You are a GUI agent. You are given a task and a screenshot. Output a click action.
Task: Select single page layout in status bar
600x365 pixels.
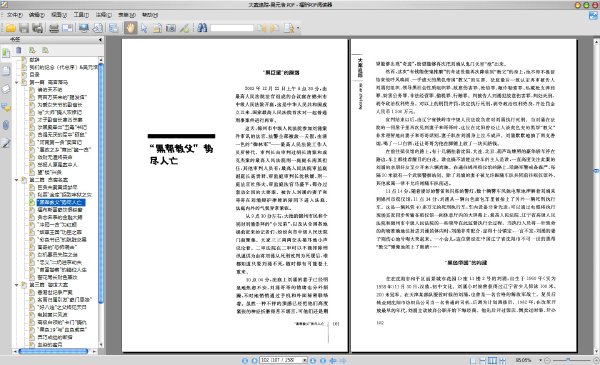click(473, 360)
